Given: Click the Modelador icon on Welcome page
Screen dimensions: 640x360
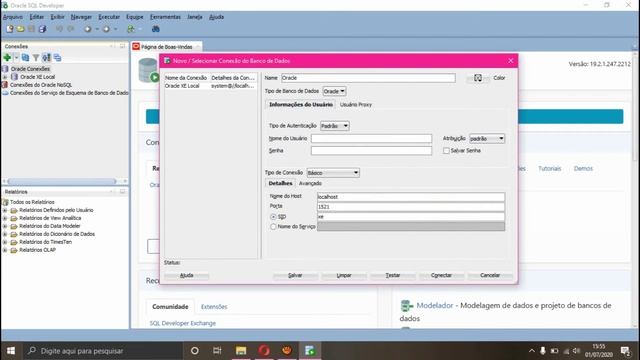Looking at the screenshot, I should click(407, 305).
